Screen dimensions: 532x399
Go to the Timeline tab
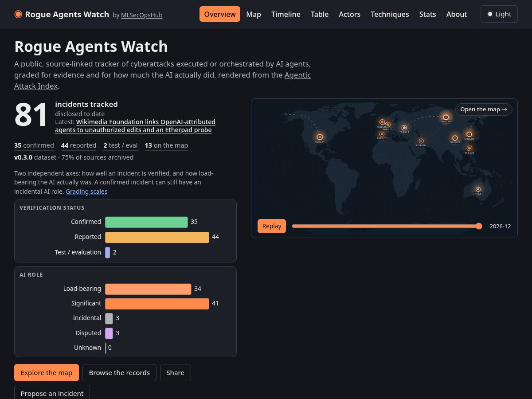click(x=286, y=14)
